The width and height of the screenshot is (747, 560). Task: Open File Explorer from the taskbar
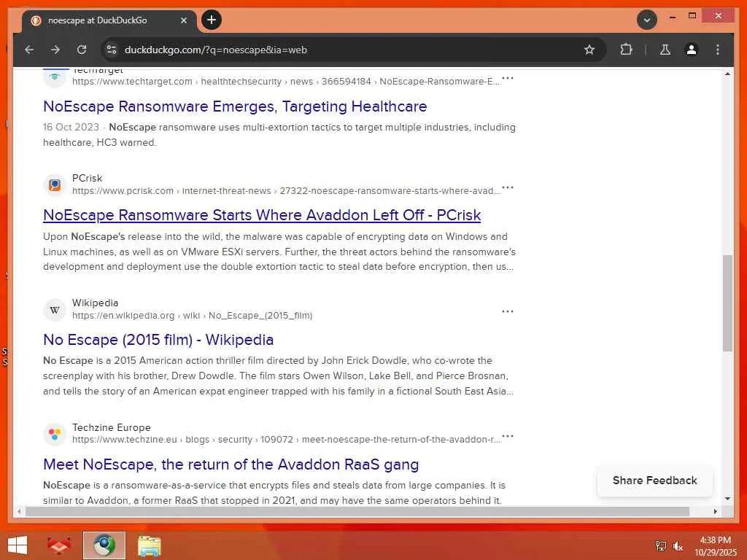(149, 545)
